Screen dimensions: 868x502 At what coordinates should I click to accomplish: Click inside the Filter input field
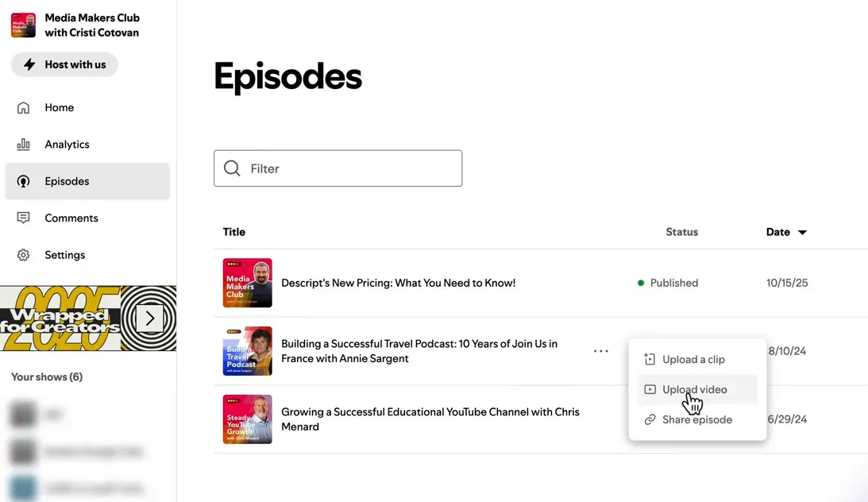click(x=338, y=168)
